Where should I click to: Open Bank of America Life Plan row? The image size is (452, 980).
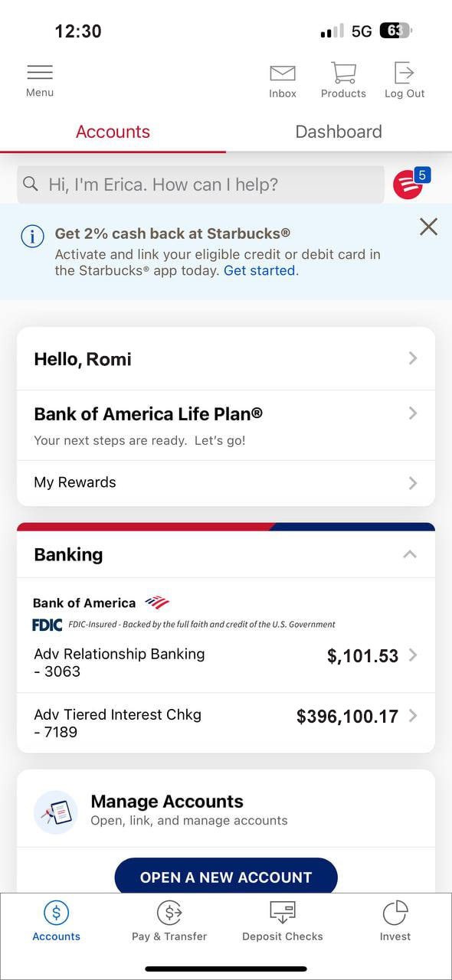(226, 425)
